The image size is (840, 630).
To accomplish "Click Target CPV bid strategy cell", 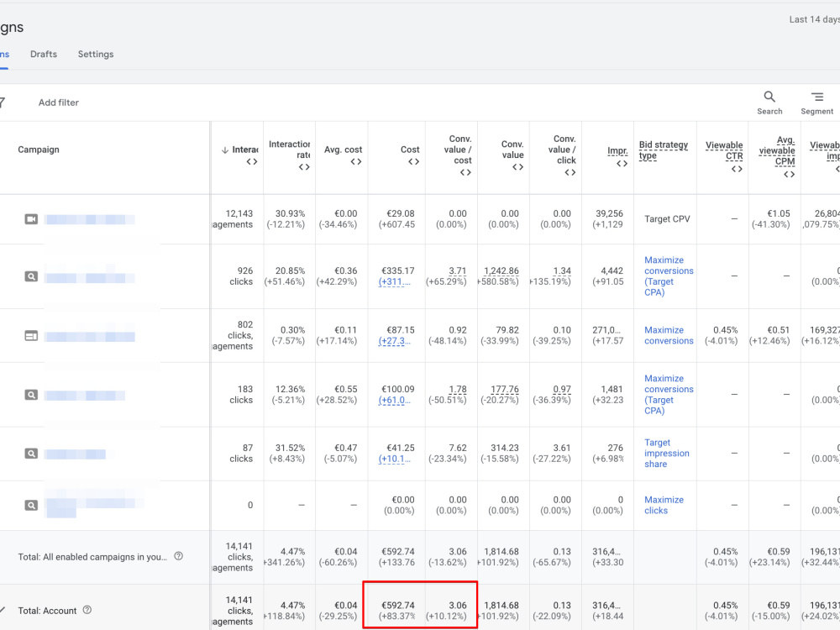I will tap(667, 219).
